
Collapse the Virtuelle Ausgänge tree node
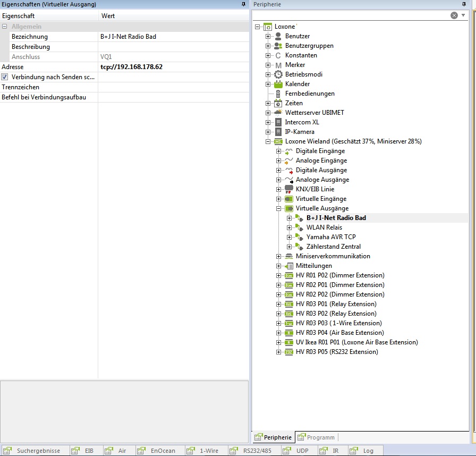coord(279,209)
